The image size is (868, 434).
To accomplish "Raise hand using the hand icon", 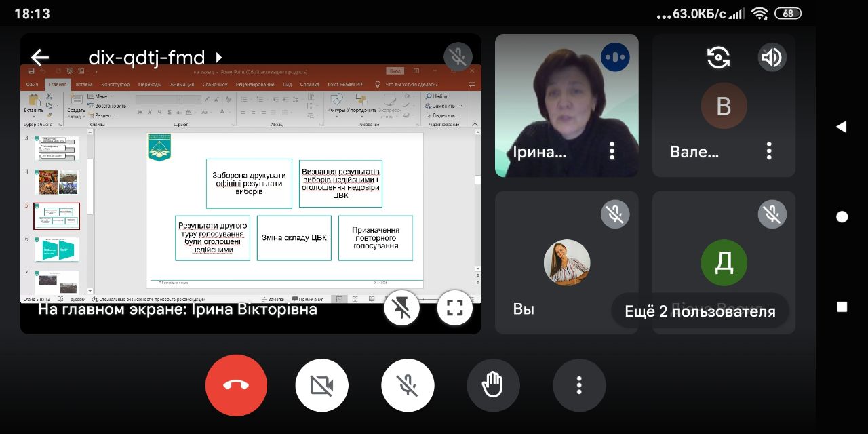I will 493,385.
